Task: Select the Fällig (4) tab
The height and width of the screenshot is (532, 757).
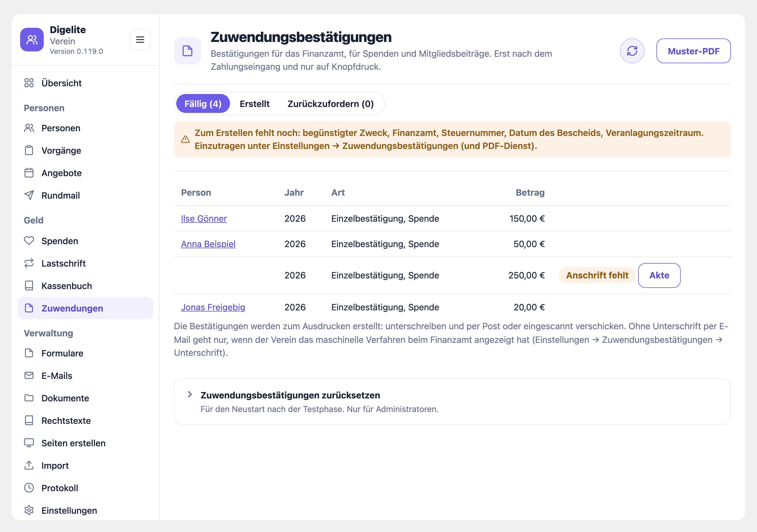Action: (x=203, y=104)
